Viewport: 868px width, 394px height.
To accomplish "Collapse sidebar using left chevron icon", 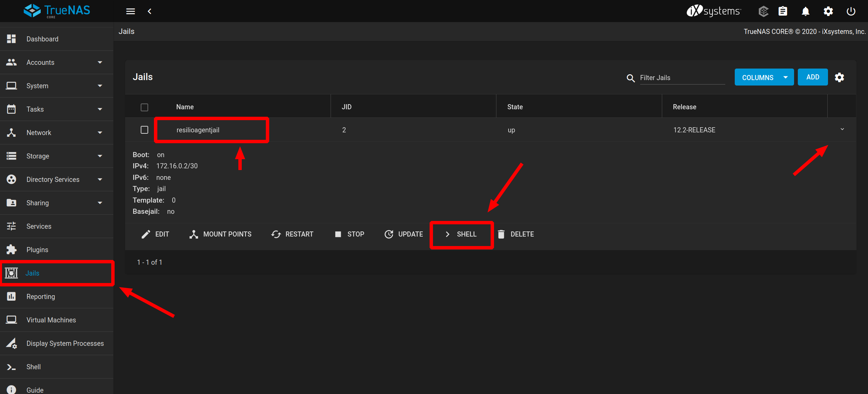I will 150,11.
